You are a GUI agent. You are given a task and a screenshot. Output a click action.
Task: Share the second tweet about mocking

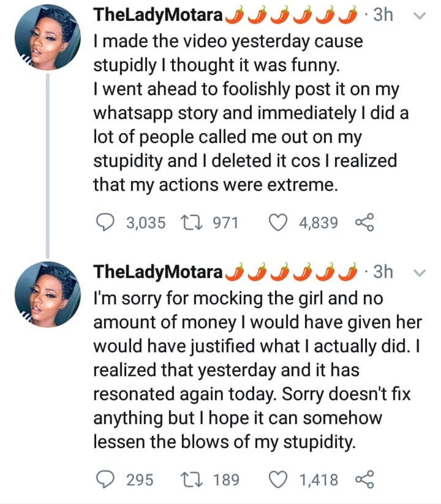click(364, 479)
